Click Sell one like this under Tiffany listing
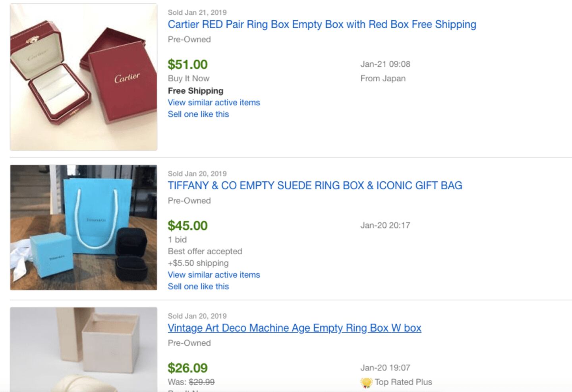Screen dimensions: 572x392 click(x=198, y=286)
